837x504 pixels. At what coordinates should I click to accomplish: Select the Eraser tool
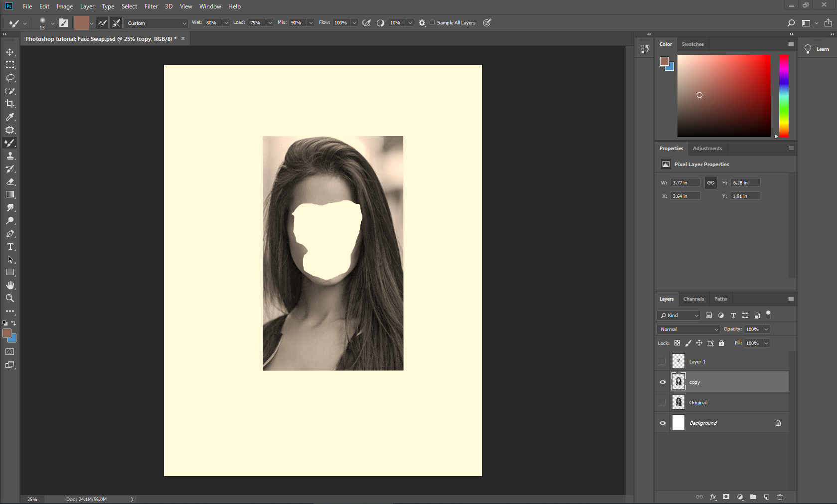click(x=10, y=181)
